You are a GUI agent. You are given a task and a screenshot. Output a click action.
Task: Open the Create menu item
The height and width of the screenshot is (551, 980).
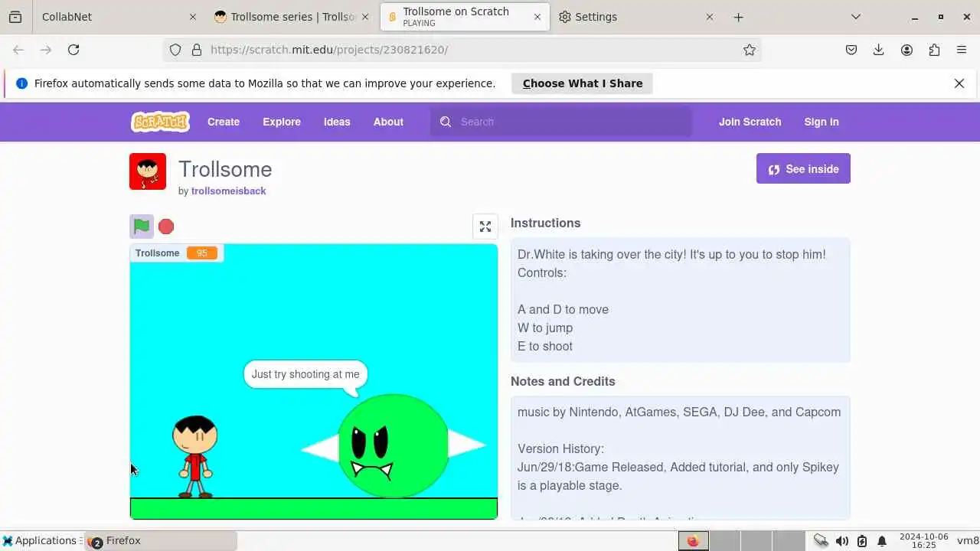point(224,122)
